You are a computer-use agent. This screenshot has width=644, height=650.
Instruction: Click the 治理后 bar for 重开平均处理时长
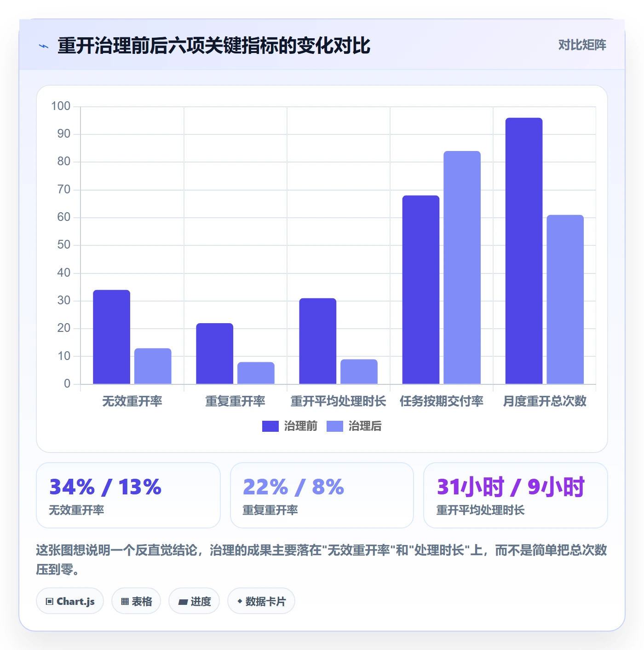coord(359,371)
